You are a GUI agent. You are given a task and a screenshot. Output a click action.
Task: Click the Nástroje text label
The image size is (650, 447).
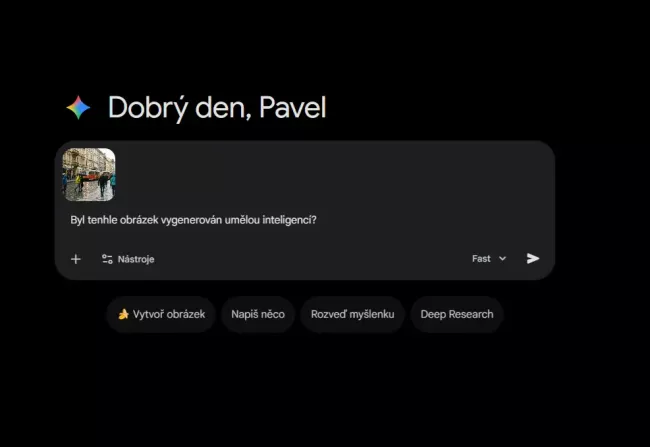136,259
